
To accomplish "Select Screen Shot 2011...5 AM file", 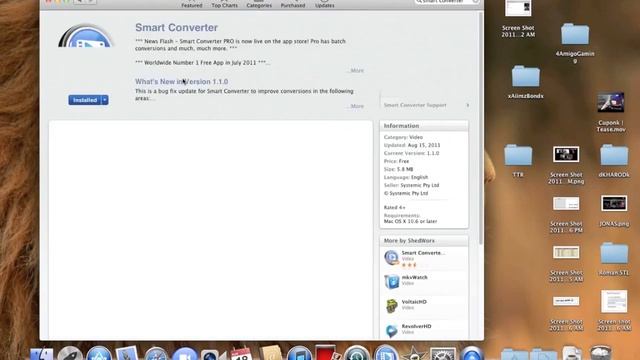I will [566, 264].
